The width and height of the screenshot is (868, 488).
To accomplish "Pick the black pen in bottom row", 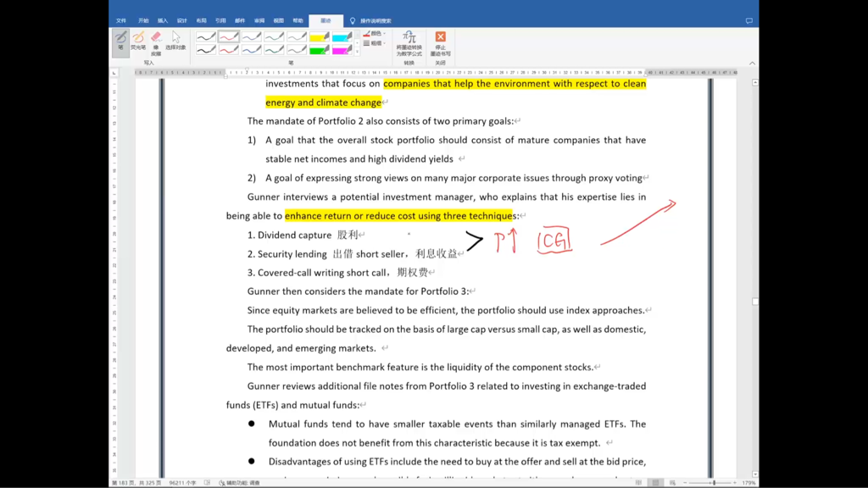I will pos(206,50).
